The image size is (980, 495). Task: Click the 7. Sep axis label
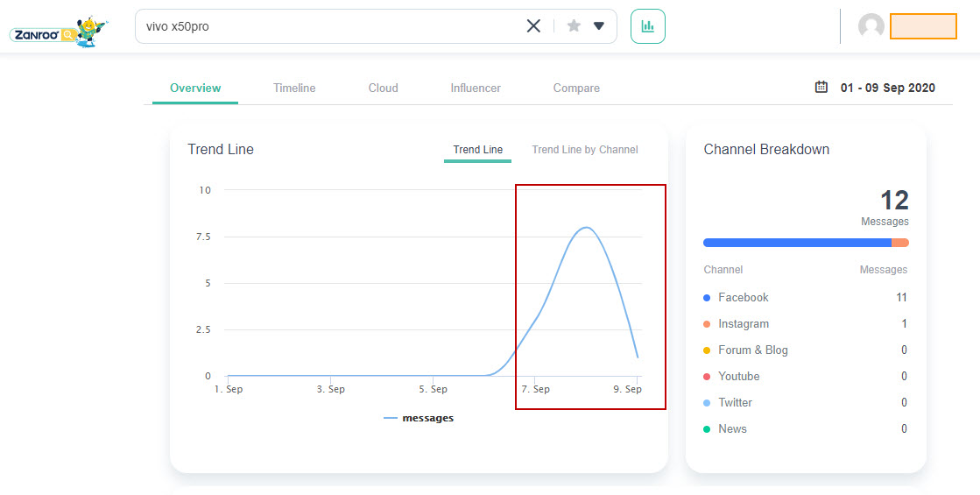(536, 389)
